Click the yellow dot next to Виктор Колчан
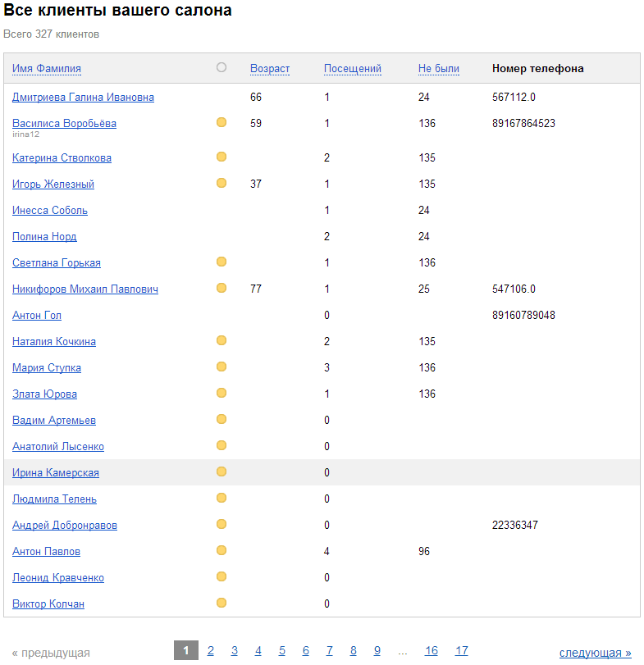The height and width of the screenshot is (665, 644). click(x=222, y=603)
